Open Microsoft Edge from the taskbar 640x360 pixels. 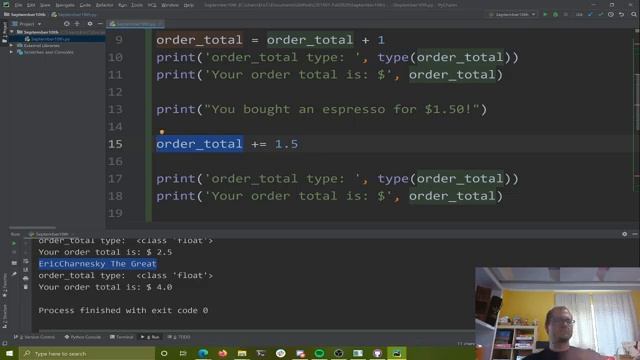pos(203,353)
